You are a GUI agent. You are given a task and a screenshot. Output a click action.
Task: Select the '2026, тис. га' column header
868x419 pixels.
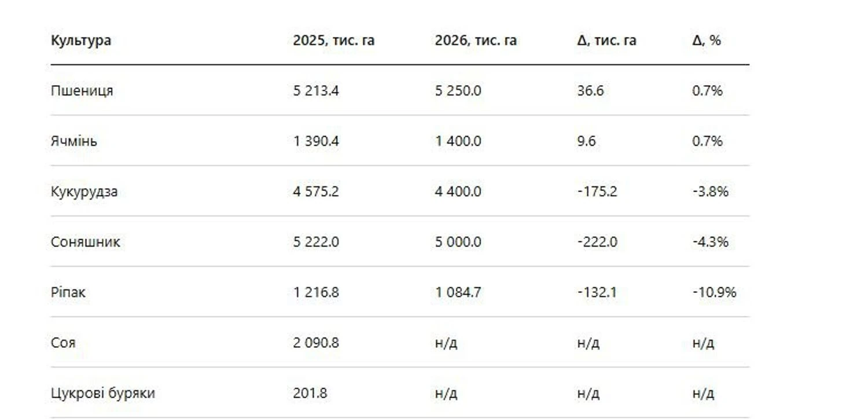click(476, 41)
